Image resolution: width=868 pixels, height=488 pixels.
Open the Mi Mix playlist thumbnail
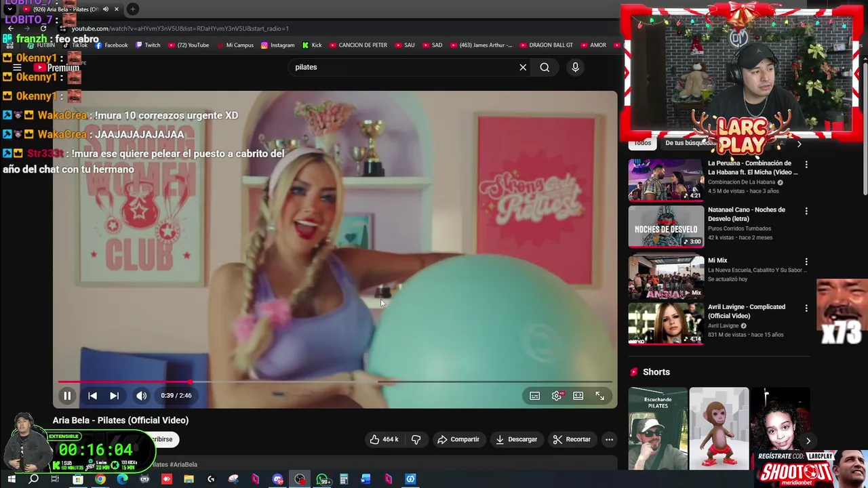(x=666, y=277)
